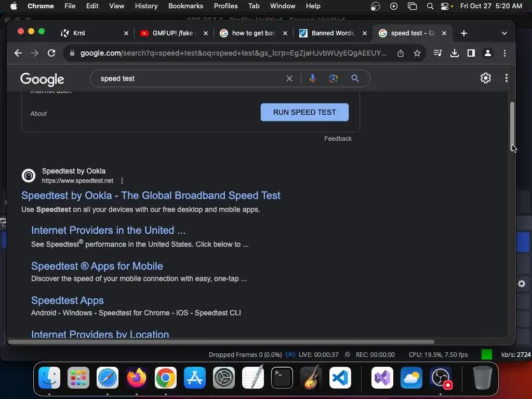
Task: Click into the Google search input field
Action: [190, 78]
